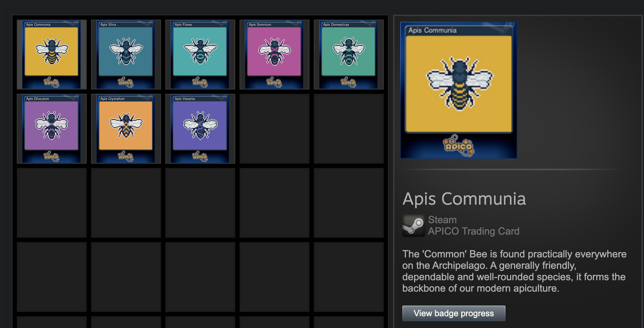644x328 pixels.
Task: Click the Common Bee description text
Action: 514,271
